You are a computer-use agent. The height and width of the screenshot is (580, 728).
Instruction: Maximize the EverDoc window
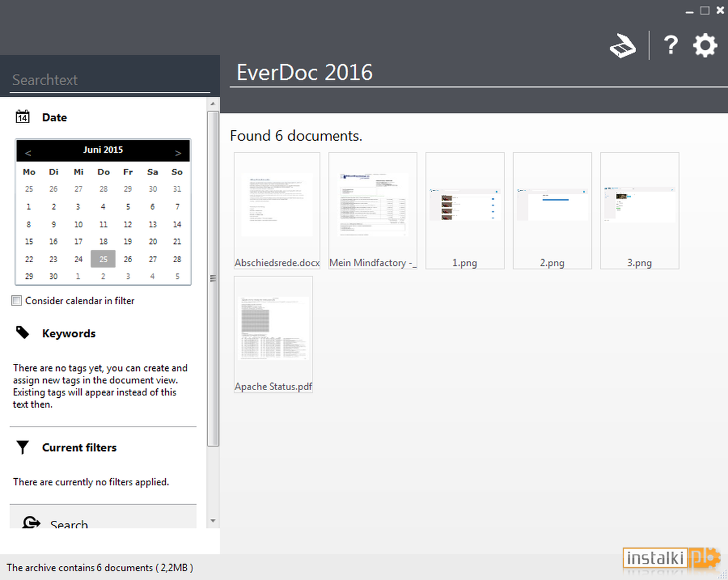coord(704,10)
